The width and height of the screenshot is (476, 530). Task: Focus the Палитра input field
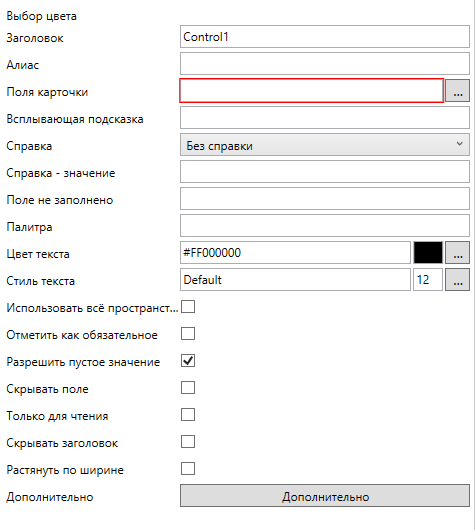tap(325, 225)
